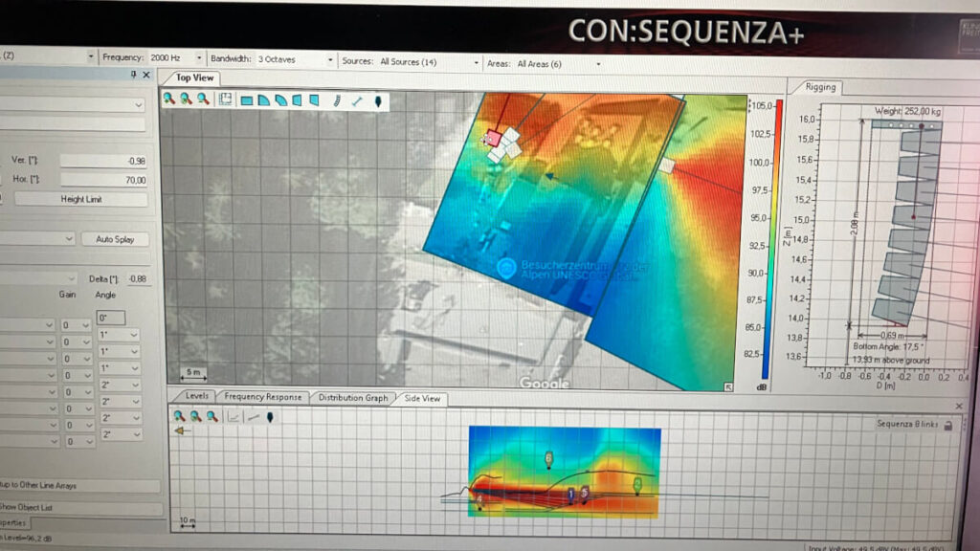980x551 pixels.
Task: Click the first zoom magnifier in Top View toolbar
Action: coord(168,99)
